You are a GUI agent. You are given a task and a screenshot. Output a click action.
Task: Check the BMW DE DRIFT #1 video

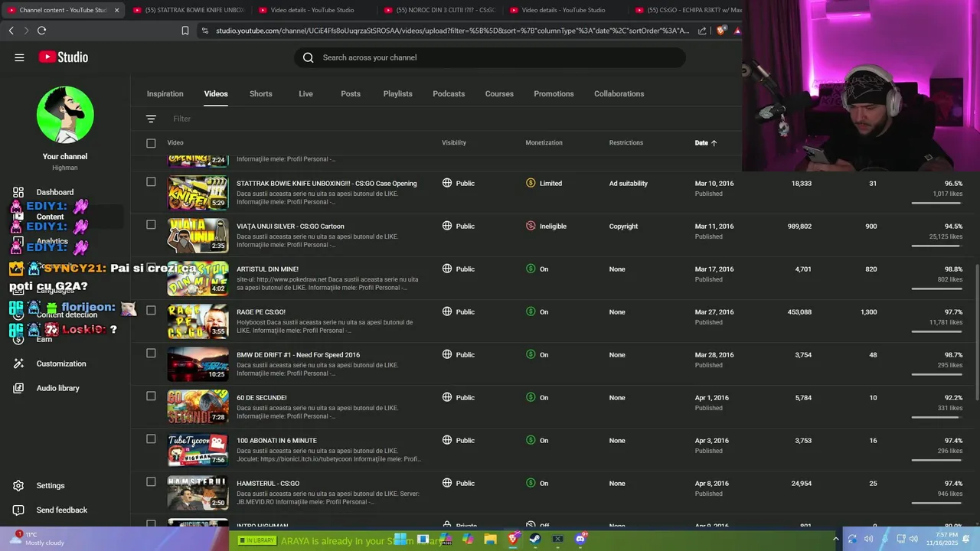click(x=151, y=354)
